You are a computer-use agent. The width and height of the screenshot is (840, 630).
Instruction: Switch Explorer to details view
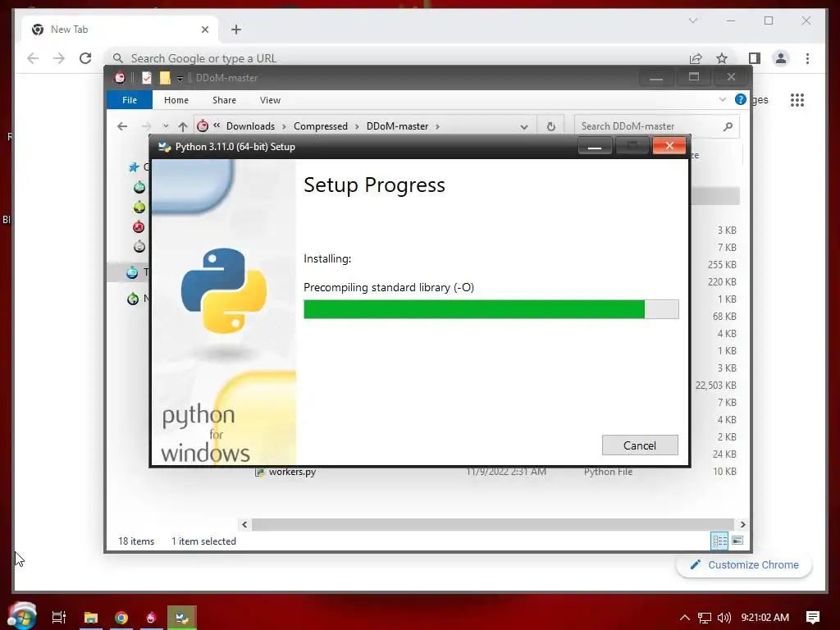719,541
